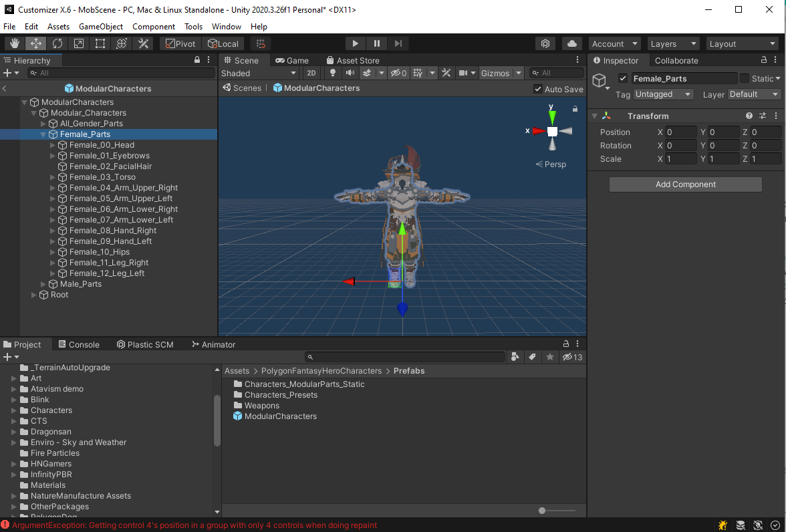Open Scene component tools icon
This screenshot has height=532, width=786.
pos(446,74)
